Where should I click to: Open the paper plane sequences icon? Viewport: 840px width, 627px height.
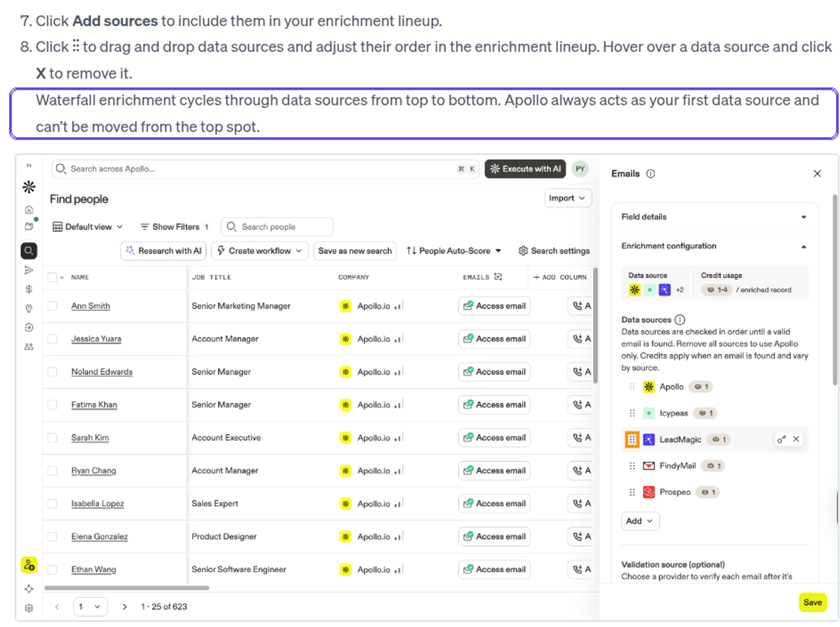point(29,270)
